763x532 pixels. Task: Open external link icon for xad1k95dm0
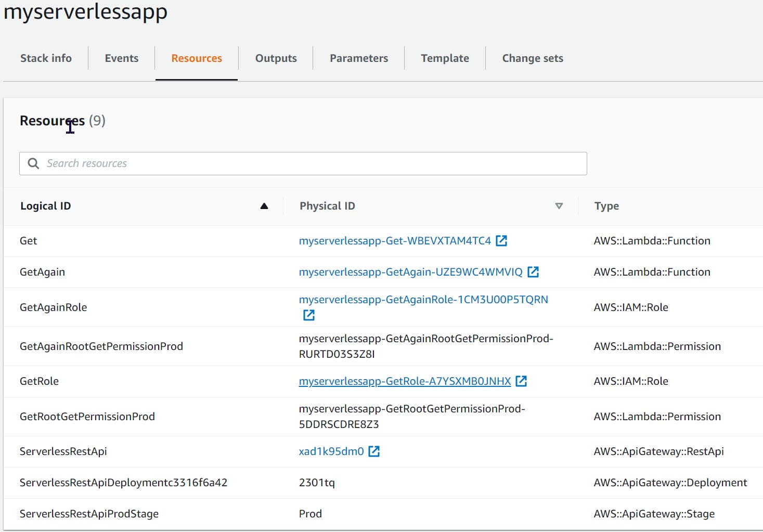pos(374,451)
